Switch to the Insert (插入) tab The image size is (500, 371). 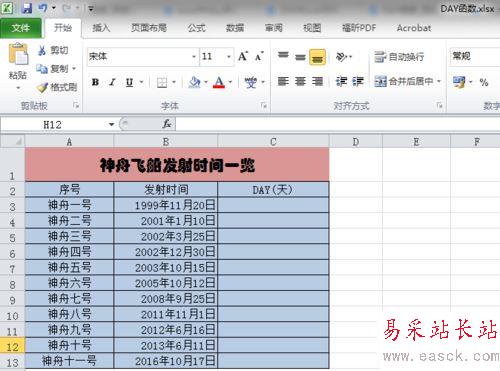pyautogui.click(x=101, y=28)
